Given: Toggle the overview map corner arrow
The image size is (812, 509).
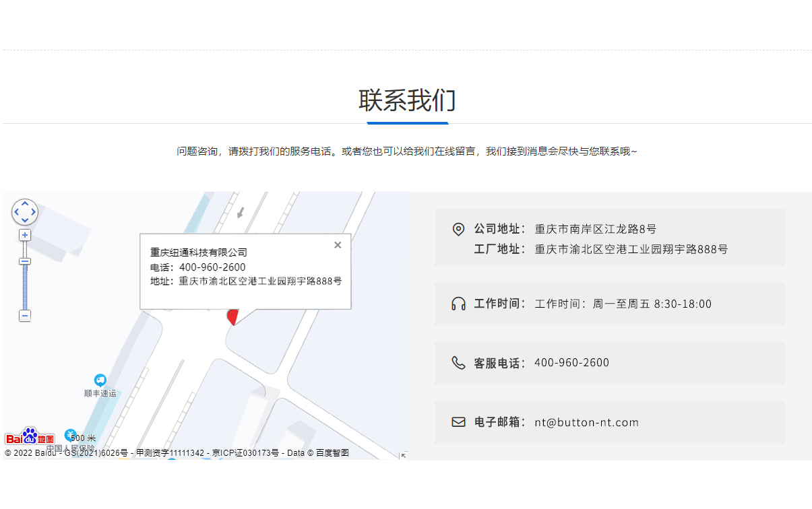Looking at the screenshot, I should pos(403,455).
